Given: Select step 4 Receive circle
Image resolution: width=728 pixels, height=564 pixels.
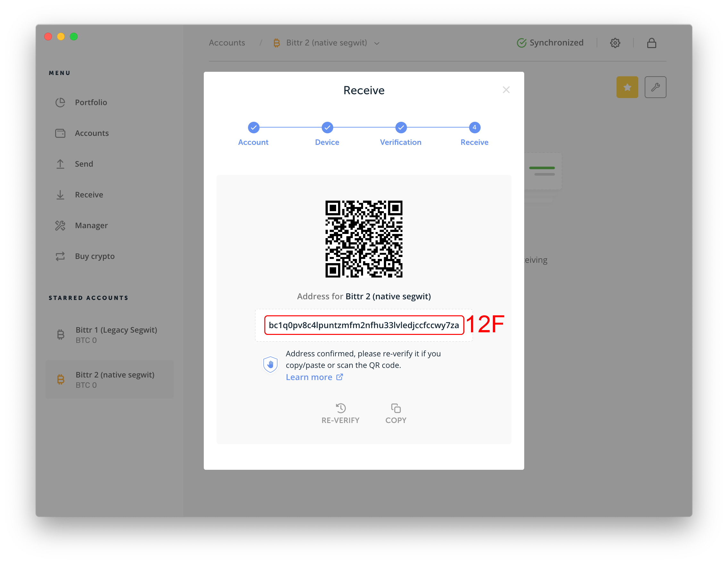Looking at the screenshot, I should pyautogui.click(x=474, y=127).
